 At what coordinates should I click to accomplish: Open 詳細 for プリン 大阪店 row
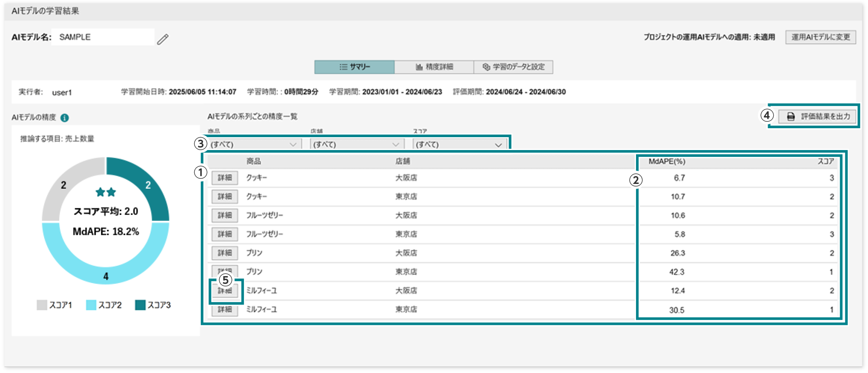(x=225, y=253)
